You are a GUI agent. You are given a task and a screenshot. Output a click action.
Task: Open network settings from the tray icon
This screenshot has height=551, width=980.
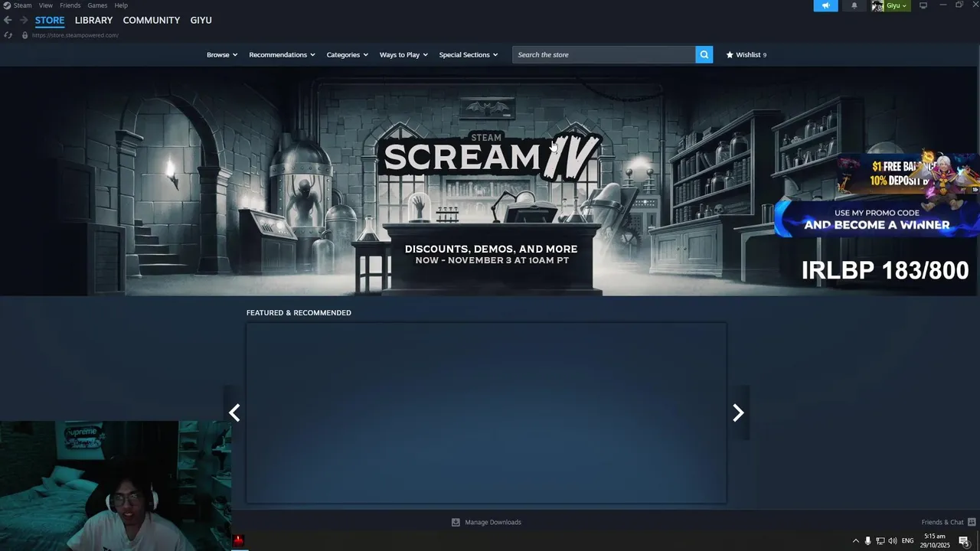tap(880, 541)
